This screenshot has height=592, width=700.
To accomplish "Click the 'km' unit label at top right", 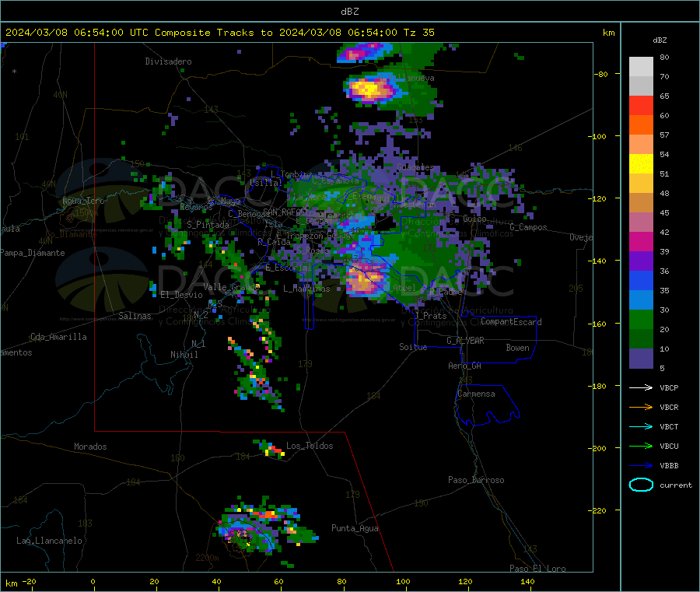I will (608, 33).
